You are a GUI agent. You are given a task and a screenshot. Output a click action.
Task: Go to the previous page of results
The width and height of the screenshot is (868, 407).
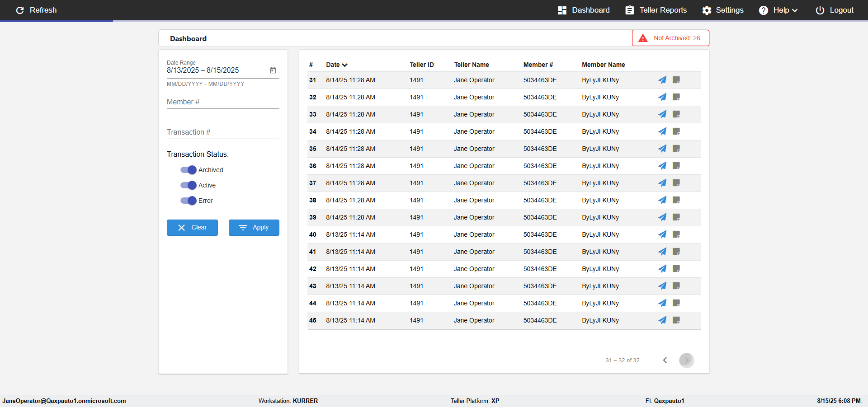[665, 360]
